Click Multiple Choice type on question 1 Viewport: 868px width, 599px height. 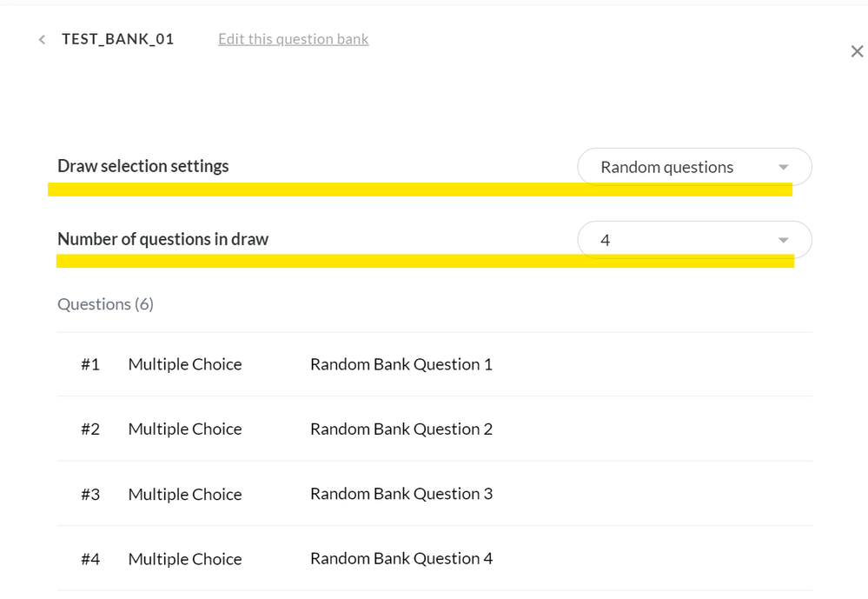tap(185, 364)
